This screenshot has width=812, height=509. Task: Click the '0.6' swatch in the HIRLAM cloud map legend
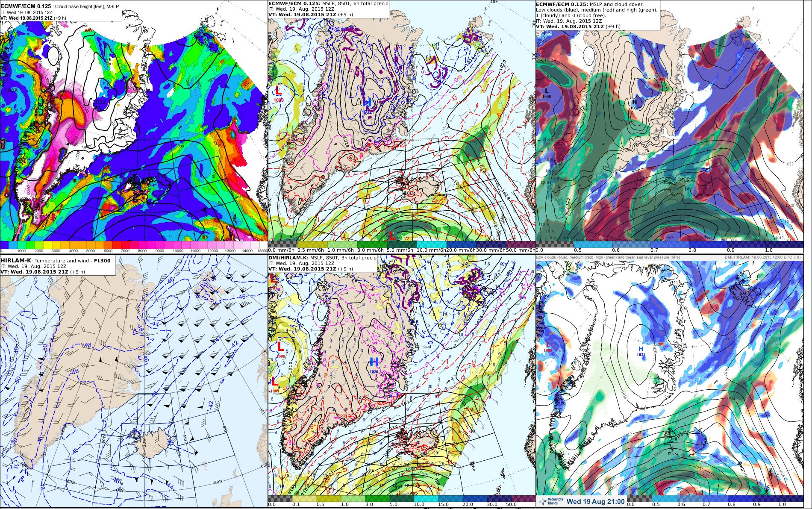[689, 498]
